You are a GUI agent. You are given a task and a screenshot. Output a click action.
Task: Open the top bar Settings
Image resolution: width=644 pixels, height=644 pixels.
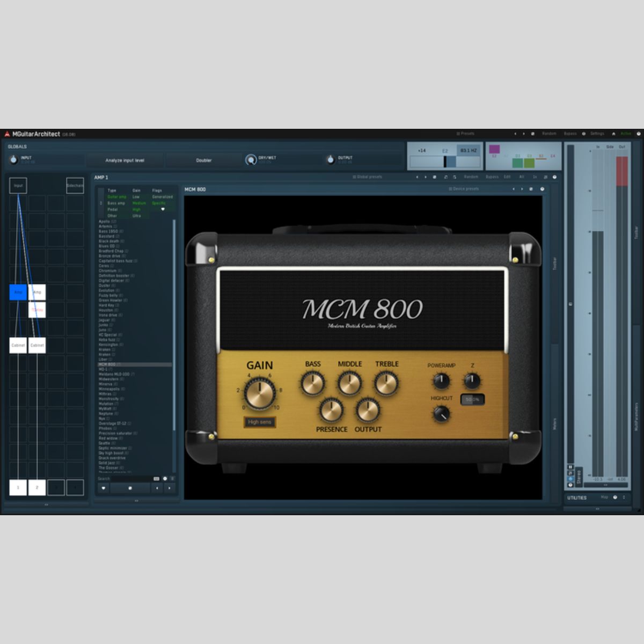[597, 134]
